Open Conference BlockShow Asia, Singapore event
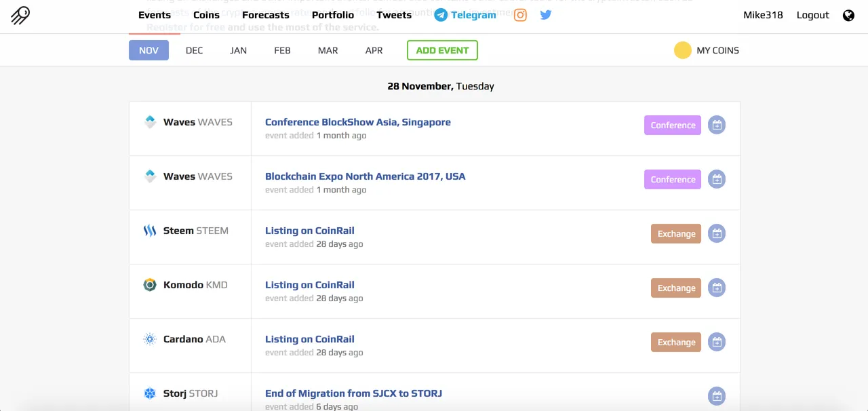Viewport: 868px width, 411px height. pyautogui.click(x=357, y=122)
